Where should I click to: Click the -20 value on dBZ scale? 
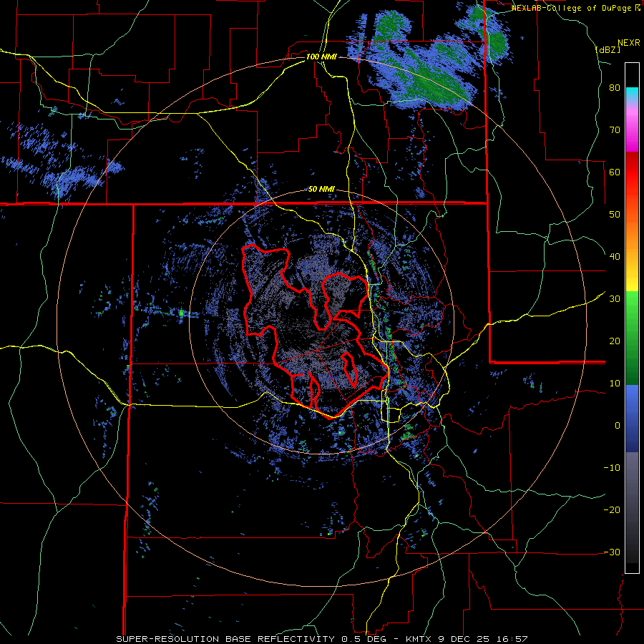pos(612,509)
